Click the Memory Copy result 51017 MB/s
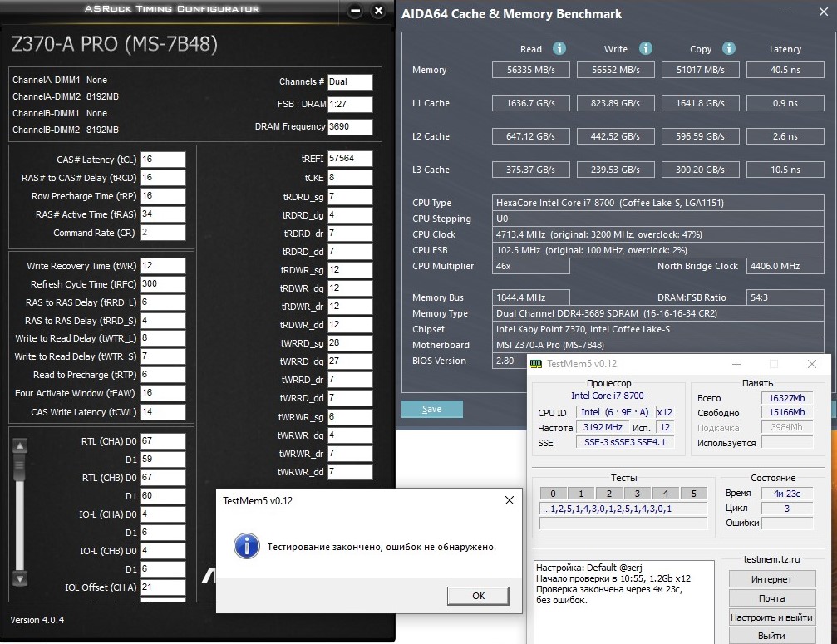The image size is (837, 644). [x=701, y=70]
